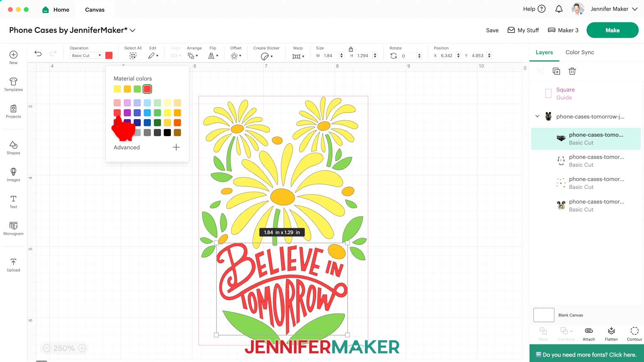This screenshot has width=644, height=362.
Task: Open the Operation Basic Cut dropdown
Action: (86, 56)
